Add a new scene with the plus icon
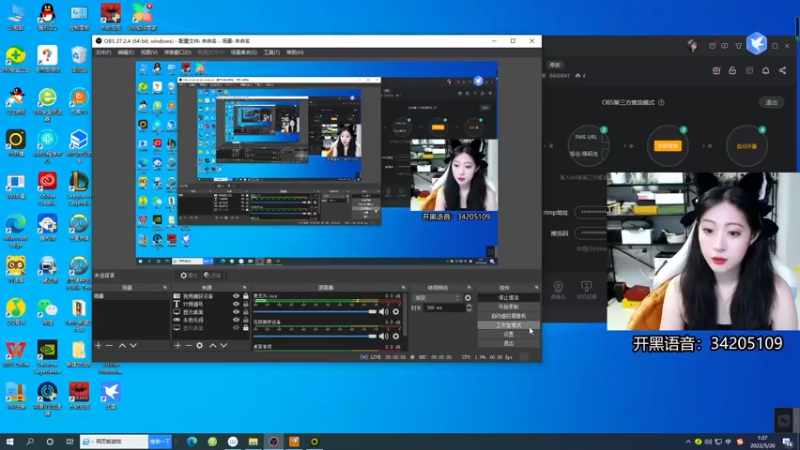 (x=98, y=345)
